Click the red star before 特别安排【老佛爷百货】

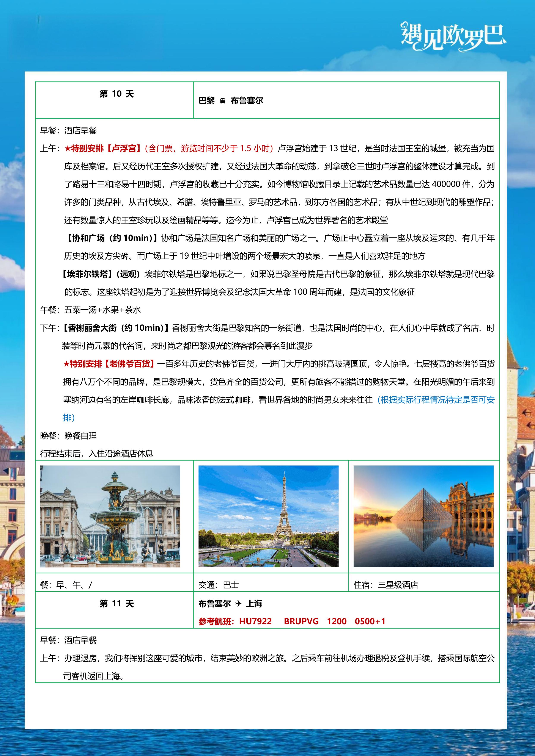(x=66, y=364)
